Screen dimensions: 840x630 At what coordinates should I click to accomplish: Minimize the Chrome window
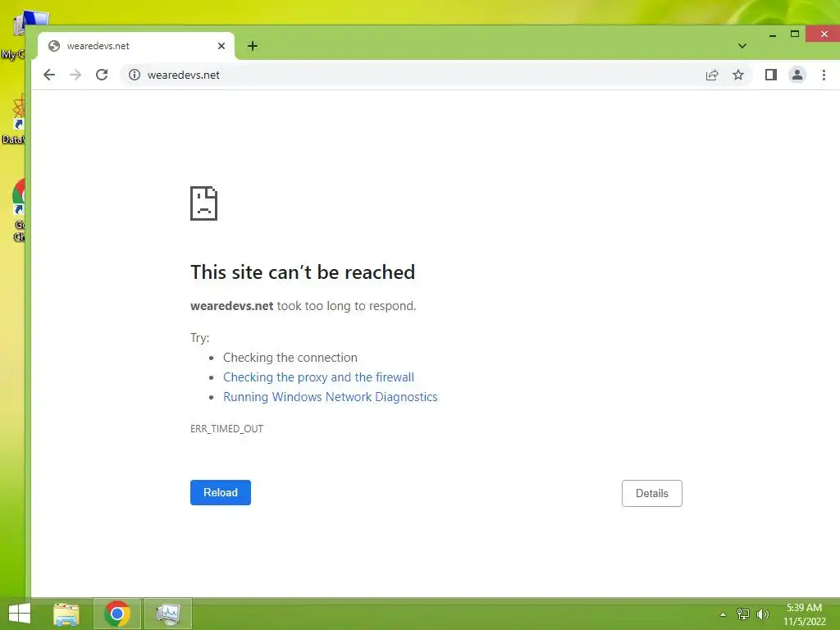click(773, 34)
